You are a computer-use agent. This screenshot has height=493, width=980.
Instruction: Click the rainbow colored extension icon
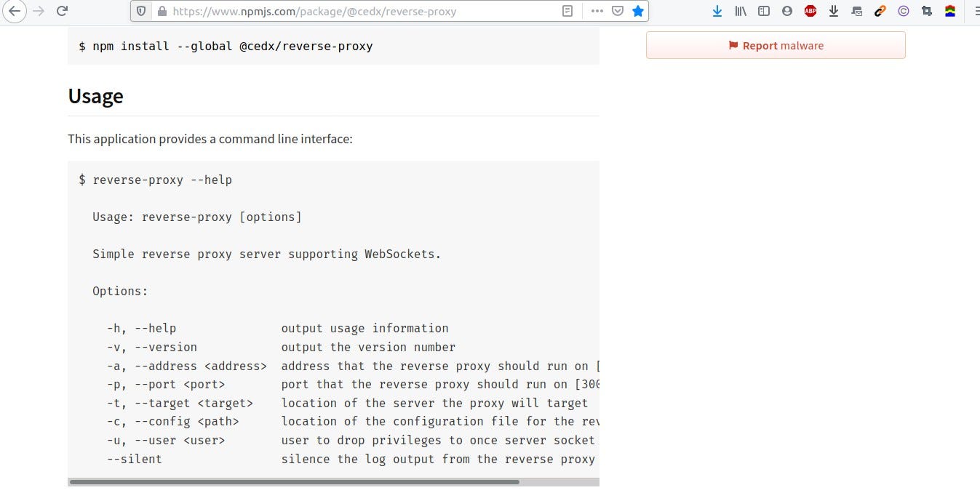950,11
